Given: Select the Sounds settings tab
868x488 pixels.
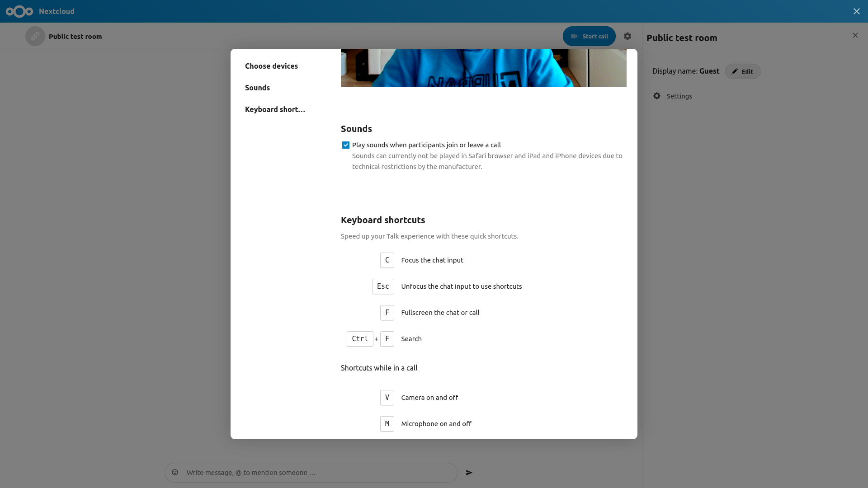Looking at the screenshot, I should coord(258,88).
